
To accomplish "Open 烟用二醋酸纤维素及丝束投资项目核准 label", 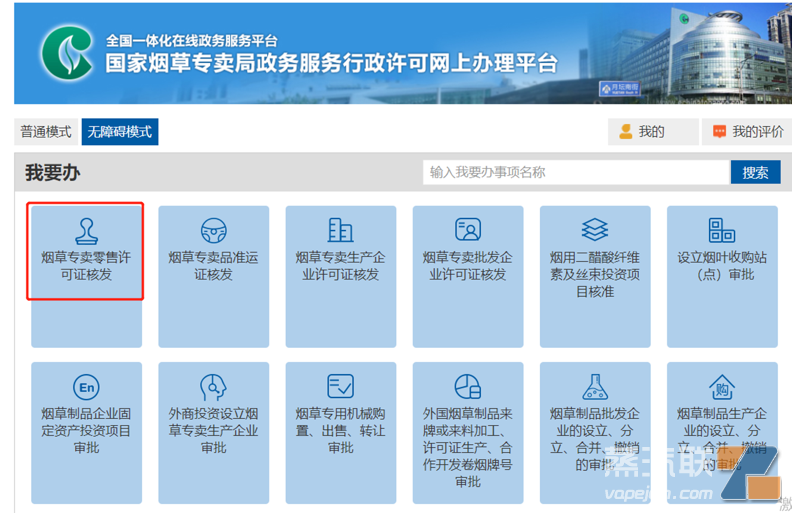I will point(595,275).
